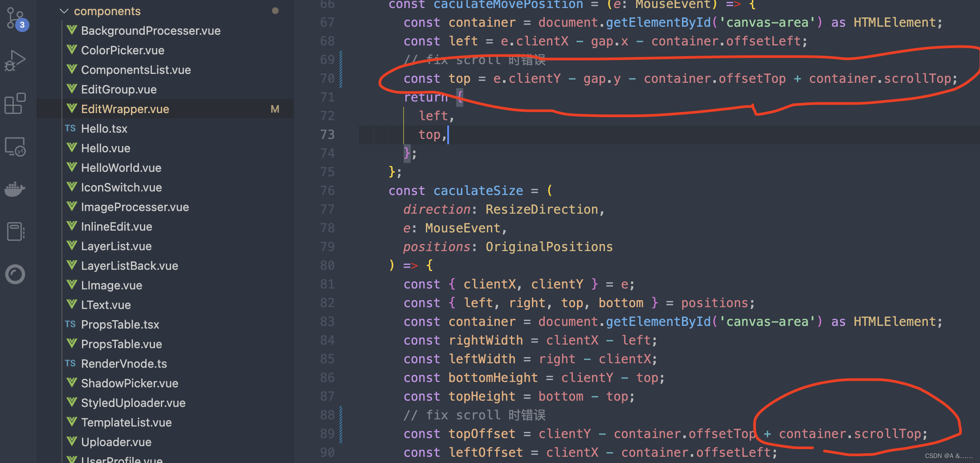Viewport: 980px width, 463px height.
Task: Place cursor on 'caculateSize' function name
Action: coord(478,191)
